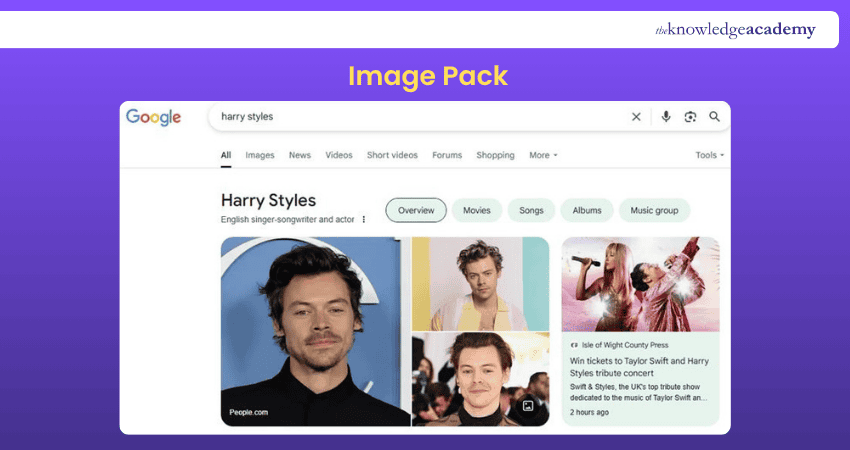Viewport: 850px width, 450px height.
Task: Switch to the News tab
Action: click(300, 155)
